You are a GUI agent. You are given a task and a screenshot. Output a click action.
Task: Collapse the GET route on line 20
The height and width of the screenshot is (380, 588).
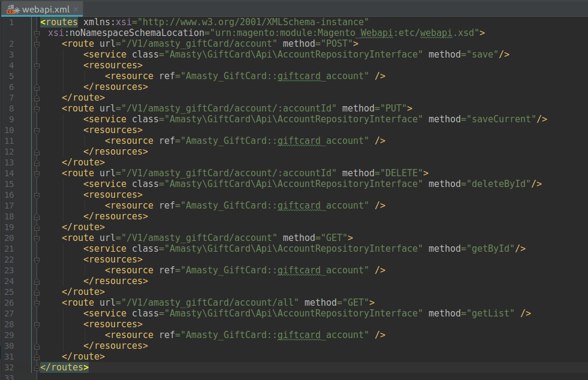tap(37, 238)
